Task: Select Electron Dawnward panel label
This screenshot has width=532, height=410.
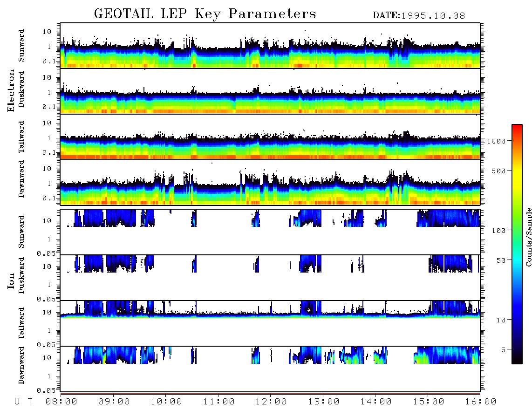Action: tap(21, 179)
